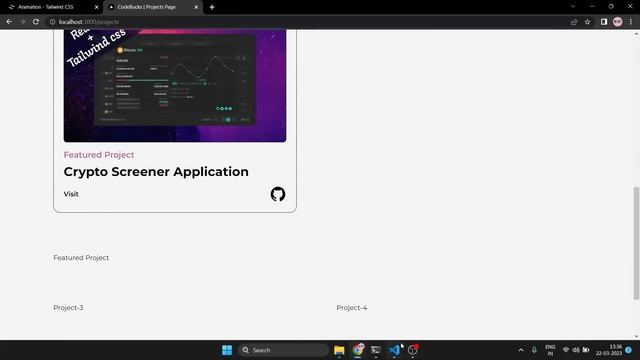640x360 pixels.
Task: Click the page vertical scrollbar thumb
Action: (x=636, y=243)
